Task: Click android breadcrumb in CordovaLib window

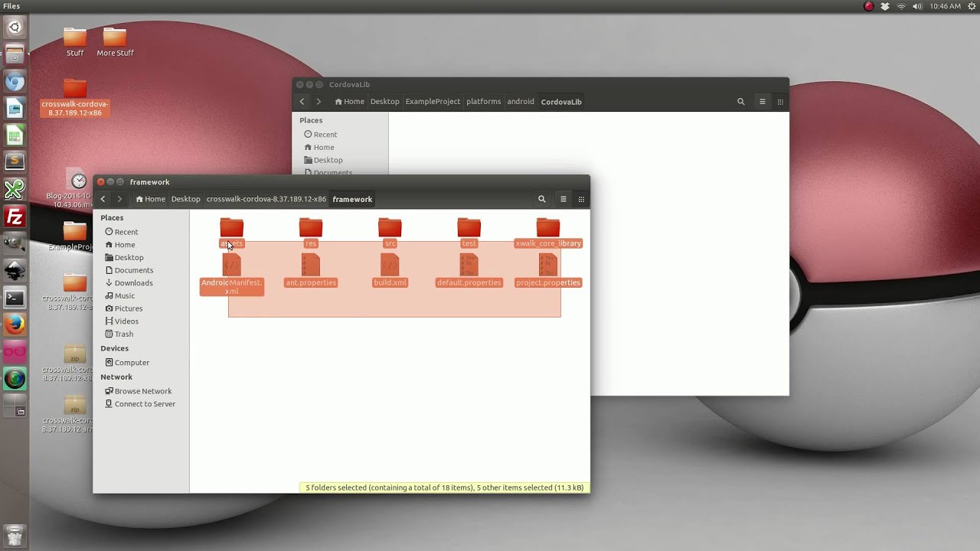Action: [x=521, y=102]
